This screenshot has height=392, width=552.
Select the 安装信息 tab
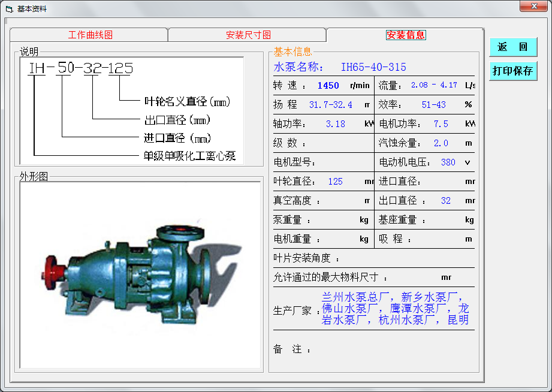coord(406,35)
